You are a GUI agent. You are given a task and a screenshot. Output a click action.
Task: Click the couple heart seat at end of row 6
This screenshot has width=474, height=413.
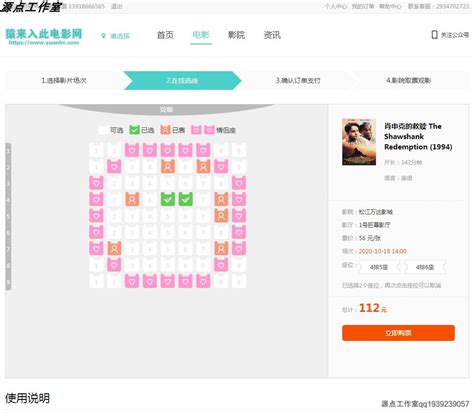[x=239, y=232]
